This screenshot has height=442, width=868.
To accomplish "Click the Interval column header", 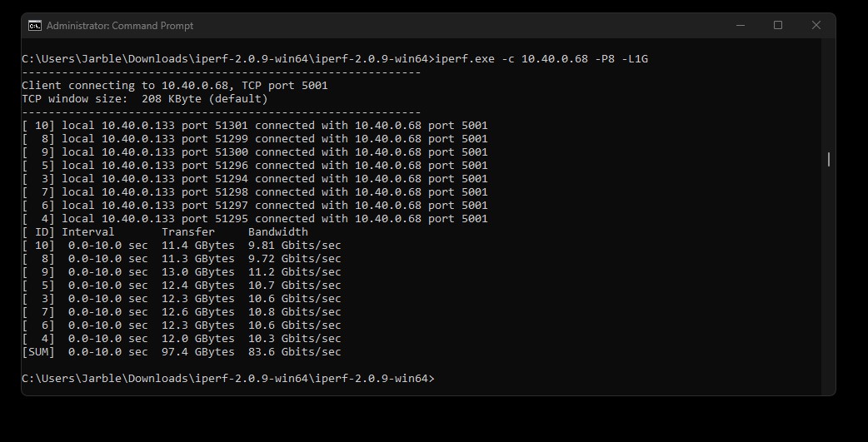I will [88, 231].
